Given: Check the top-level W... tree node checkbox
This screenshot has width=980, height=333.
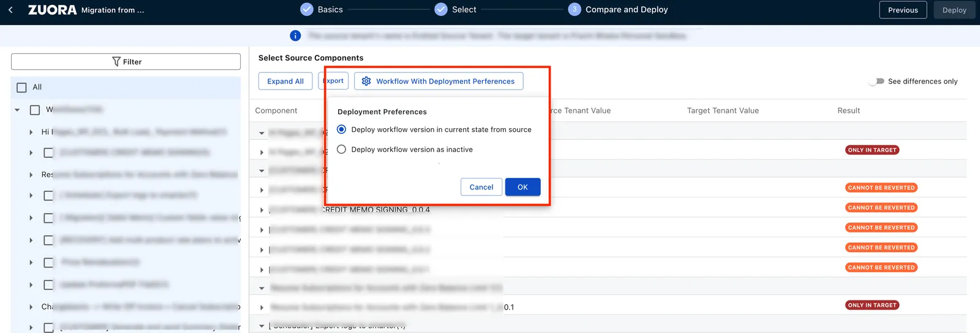Looking at the screenshot, I should tap(35, 110).
